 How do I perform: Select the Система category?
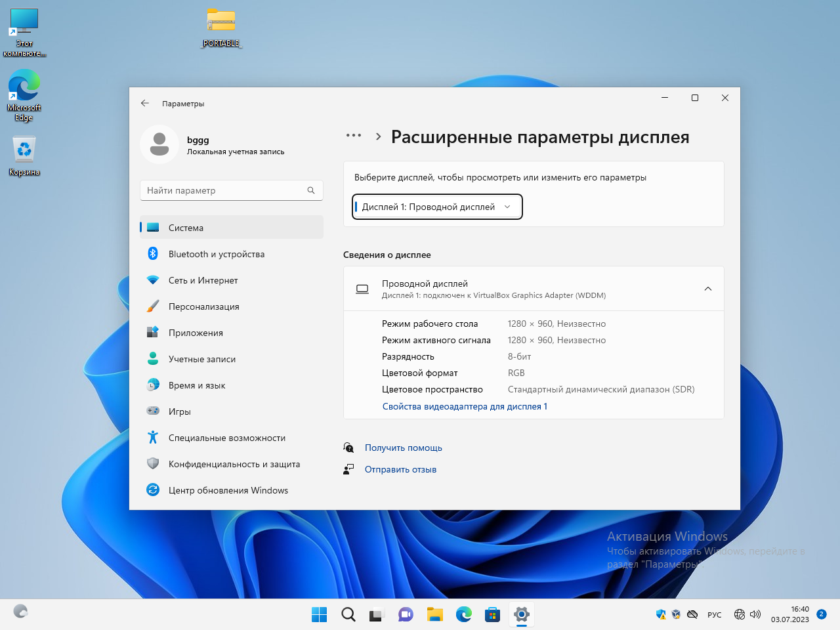point(232,228)
